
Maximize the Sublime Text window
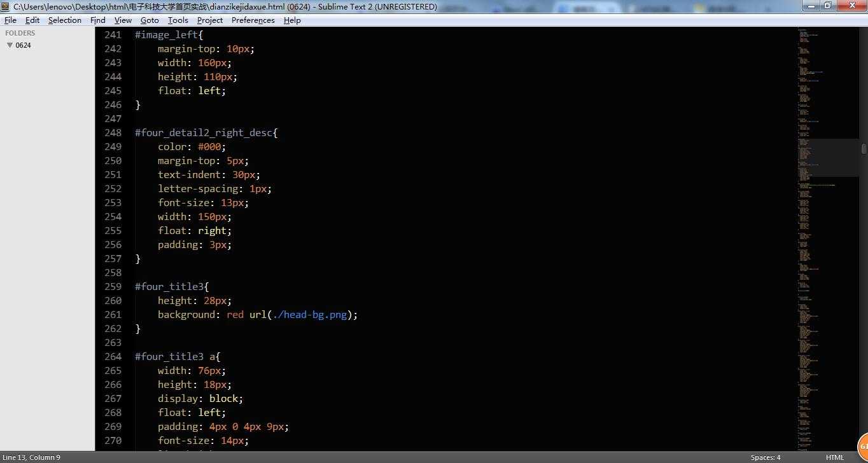pos(827,5)
